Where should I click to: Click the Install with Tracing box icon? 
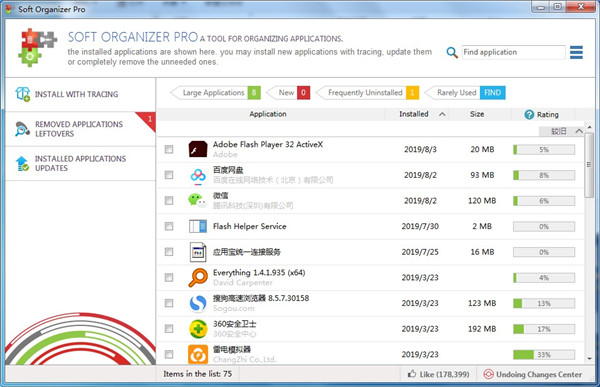(x=23, y=94)
